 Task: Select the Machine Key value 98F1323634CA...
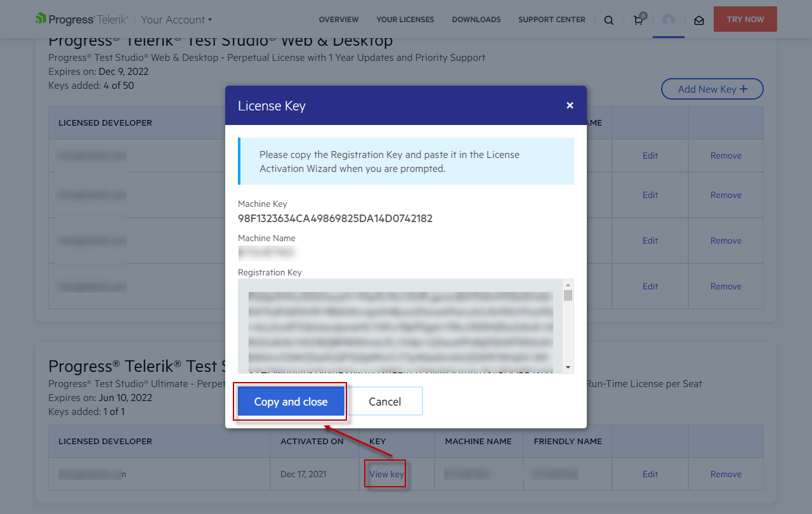point(335,218)
